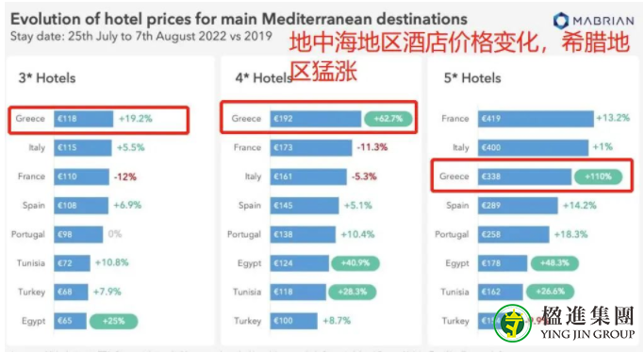Screen dimensions: 644x352
Task: Click the Mabrian logo icon
Action: coord(561,21)
